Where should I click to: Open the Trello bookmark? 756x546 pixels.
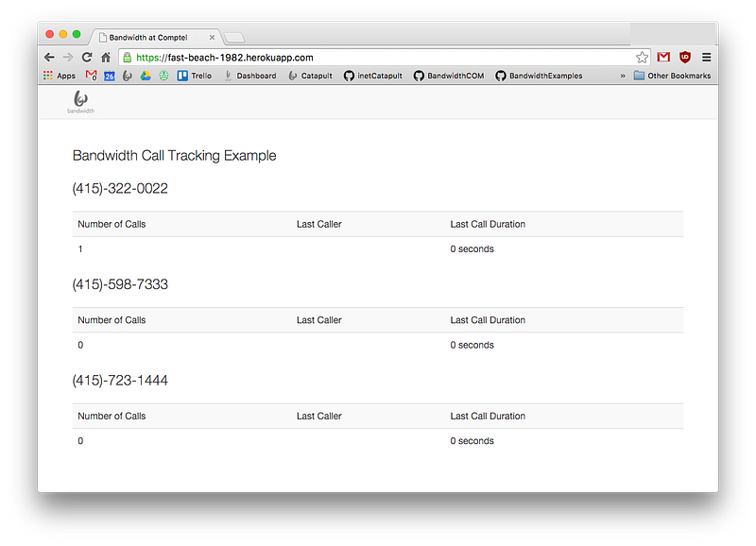coord(195,76)
